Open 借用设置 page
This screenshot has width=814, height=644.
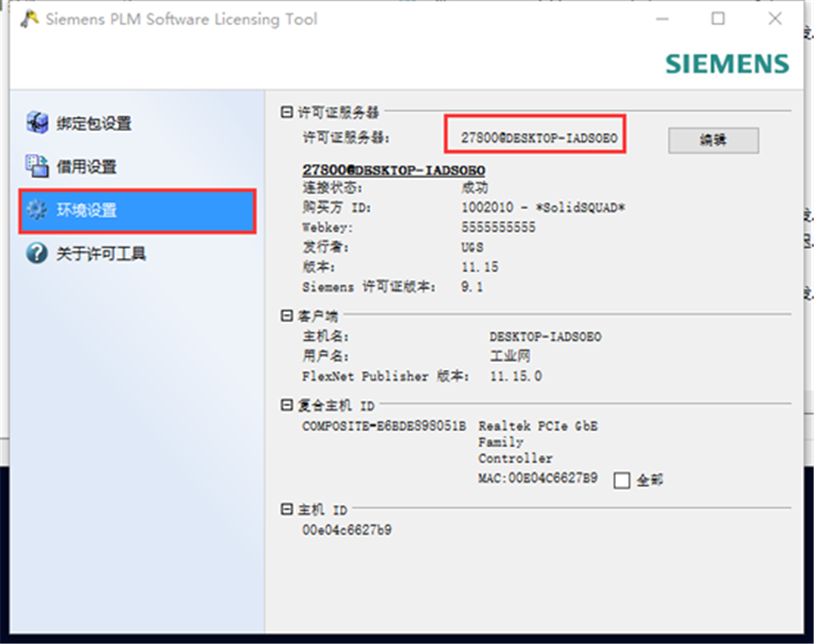click(87, 166)
